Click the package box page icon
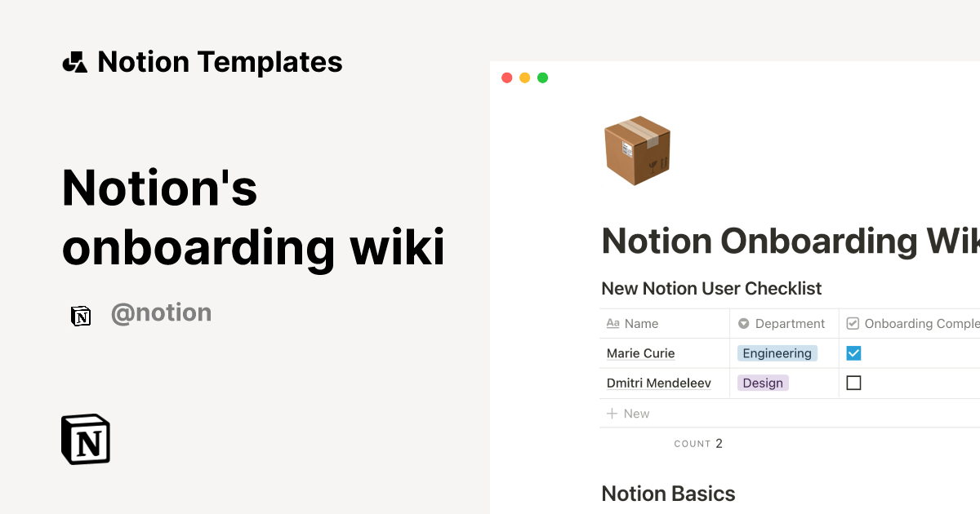Viewport: 980px width, 514px height. (637, 151)
